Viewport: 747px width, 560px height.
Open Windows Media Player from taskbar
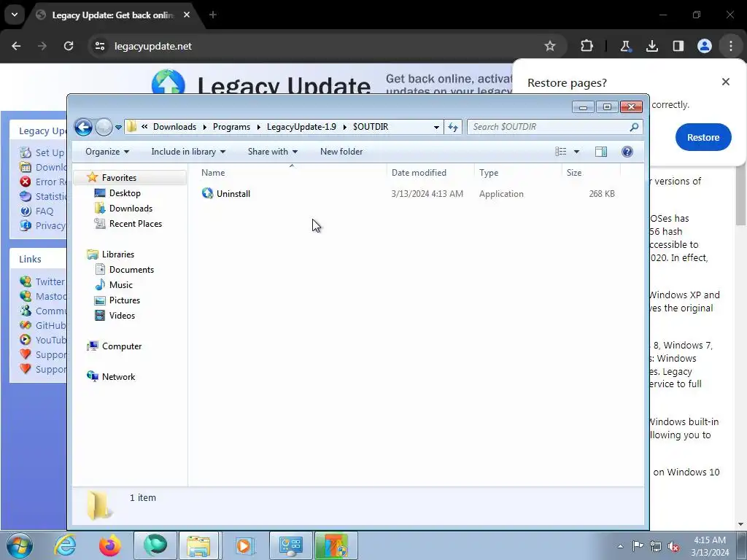pyautogui.click(x=244, y=545)
